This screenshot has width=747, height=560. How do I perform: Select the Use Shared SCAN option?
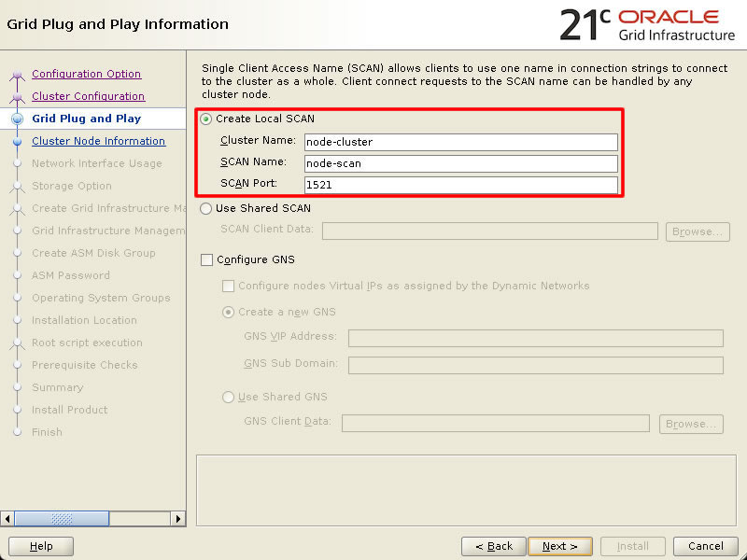(x=205, y=208)
